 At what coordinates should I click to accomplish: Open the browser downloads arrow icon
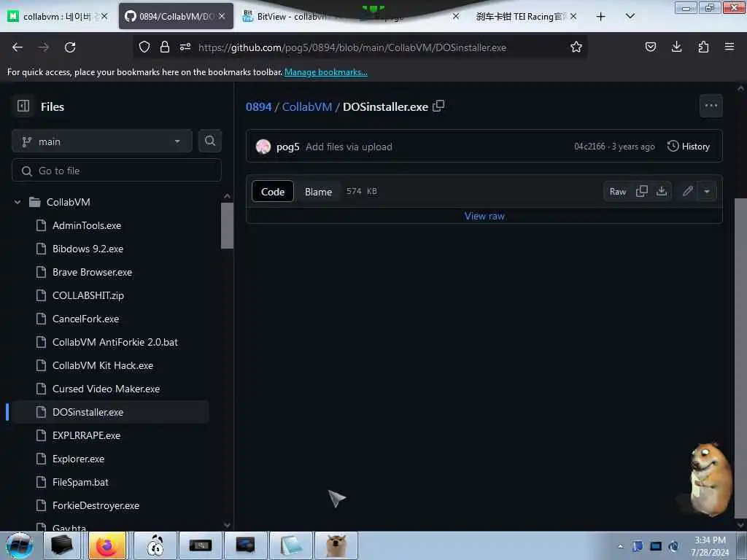click(x=676, y=47)
